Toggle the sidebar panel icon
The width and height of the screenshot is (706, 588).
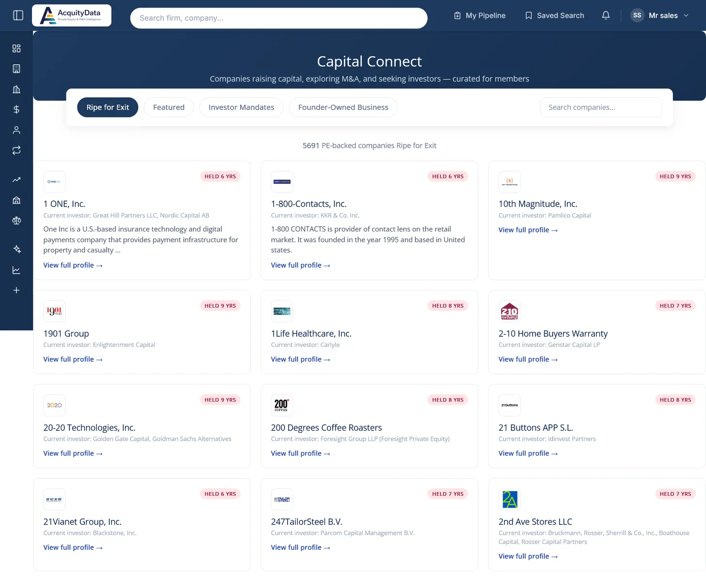click(18, 15)
